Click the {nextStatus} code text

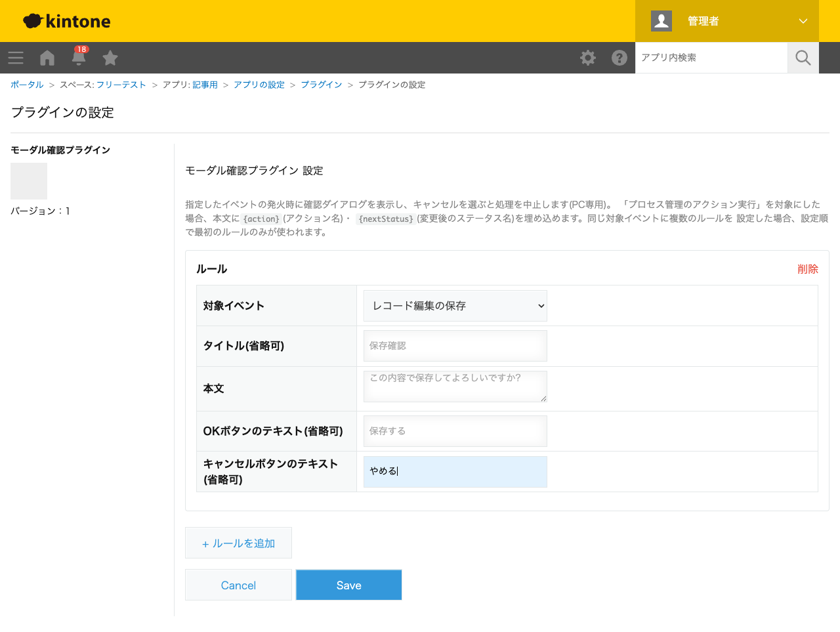(x=386, y=219)
